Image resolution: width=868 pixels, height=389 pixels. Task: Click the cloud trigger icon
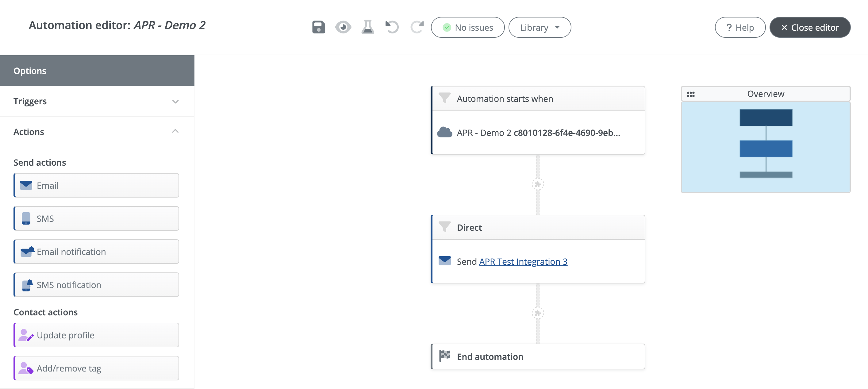444,133
